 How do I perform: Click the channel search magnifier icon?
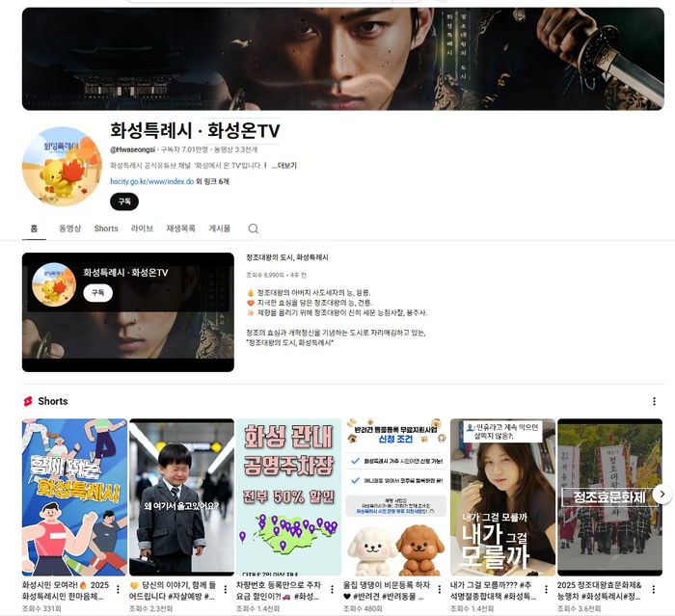[x=253, y=228]
